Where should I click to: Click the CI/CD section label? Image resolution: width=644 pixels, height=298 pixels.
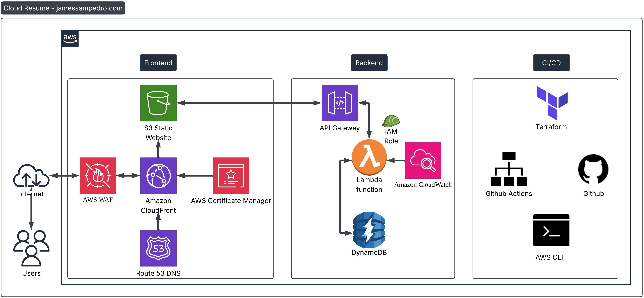coord(551,63)
